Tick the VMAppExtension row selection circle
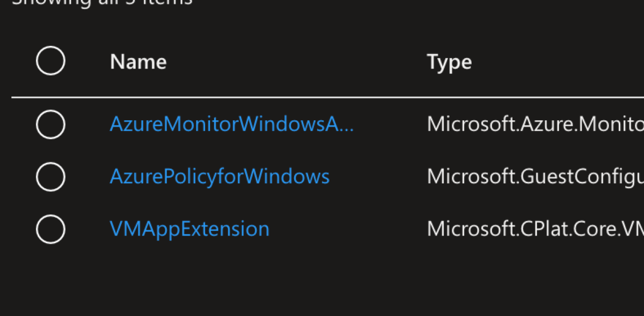 (50, 229)
